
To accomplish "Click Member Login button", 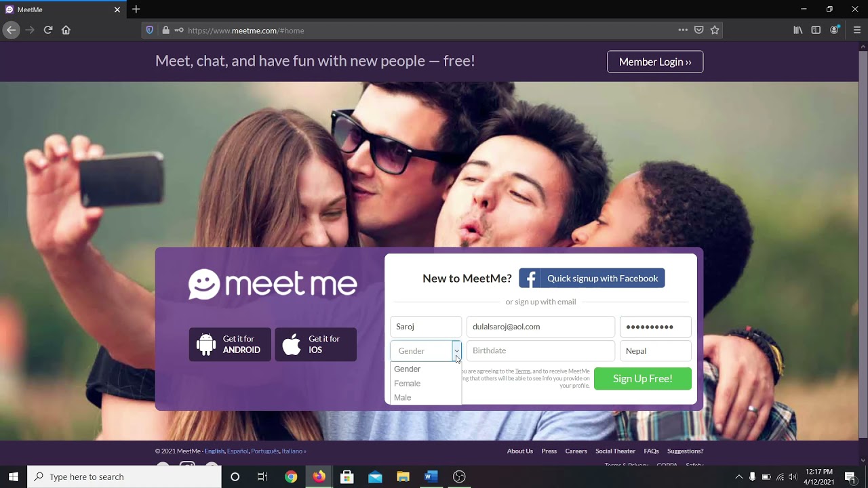I will pos(655,62).
